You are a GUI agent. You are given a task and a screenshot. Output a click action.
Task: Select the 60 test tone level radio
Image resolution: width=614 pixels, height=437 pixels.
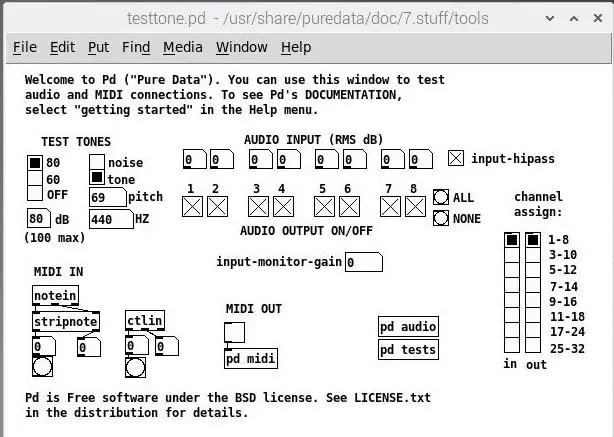point(35,178)
